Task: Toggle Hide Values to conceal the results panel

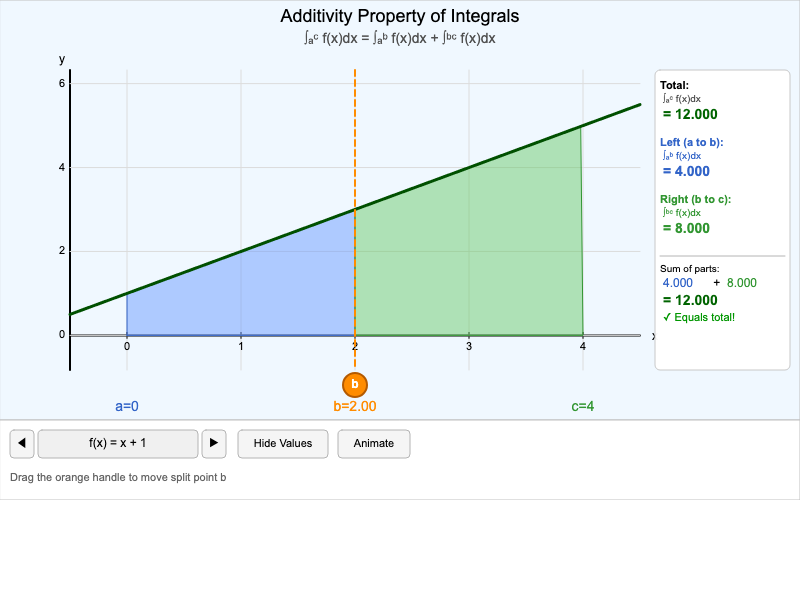Action: (x=282, y=443)
